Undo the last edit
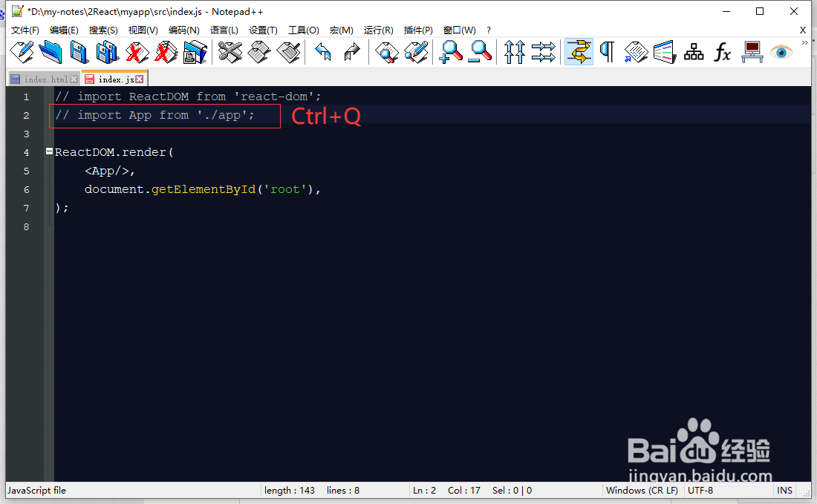Screen dimensions: 817x504 click(x=323, y=52)
